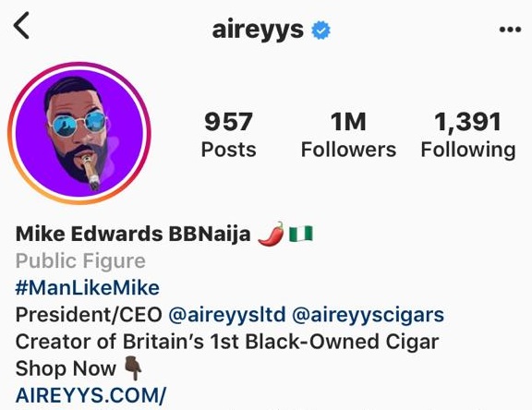The height and width of the screenshot is (410, 532).
Task: Open the #ManLikeMike hashtag
Action: pyautogui.click(x=88, y=288)
